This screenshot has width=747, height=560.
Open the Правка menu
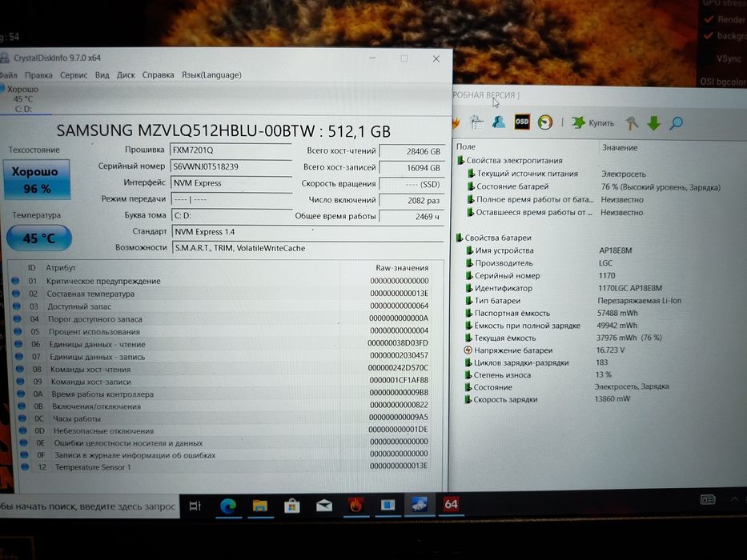(38, 75)
